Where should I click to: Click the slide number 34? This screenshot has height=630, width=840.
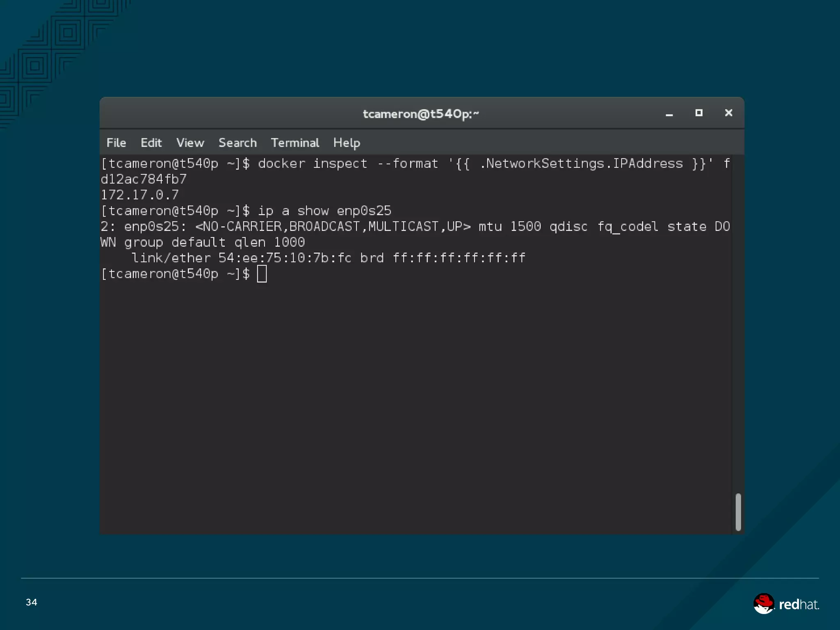click(x=32, y=602)
